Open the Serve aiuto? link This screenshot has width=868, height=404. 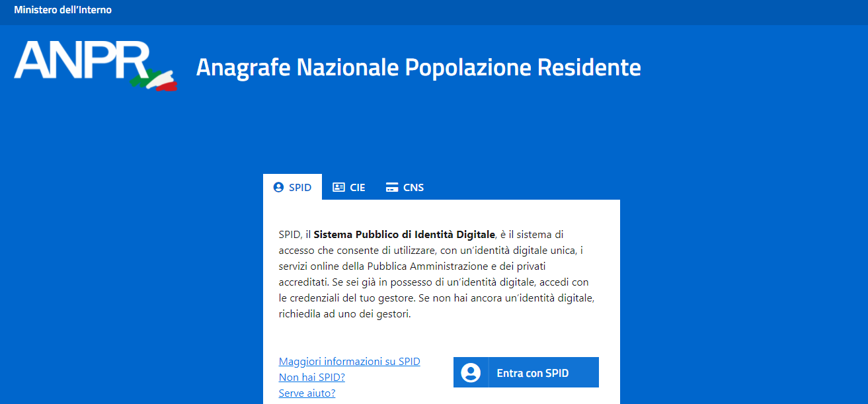307,393
